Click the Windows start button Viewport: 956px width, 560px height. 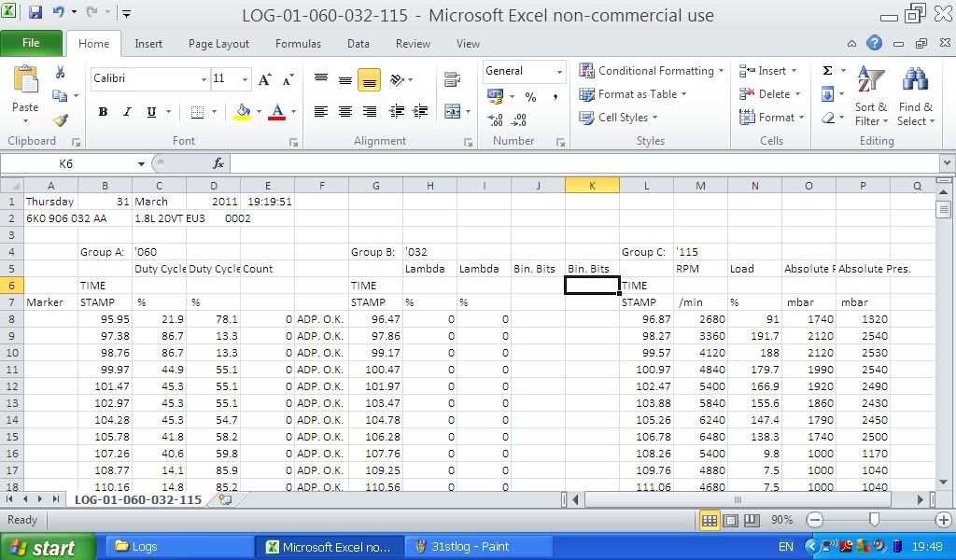[x=49, y=547]
